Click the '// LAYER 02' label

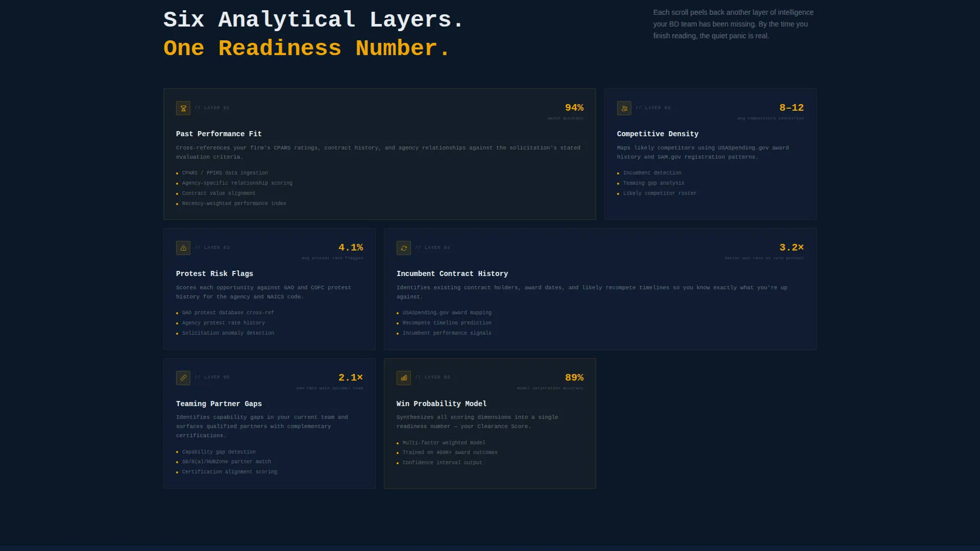653,108
